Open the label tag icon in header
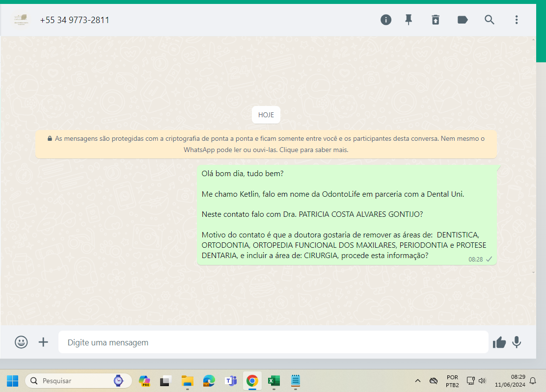This screenshot has width=546, height=392. [463, 20]
